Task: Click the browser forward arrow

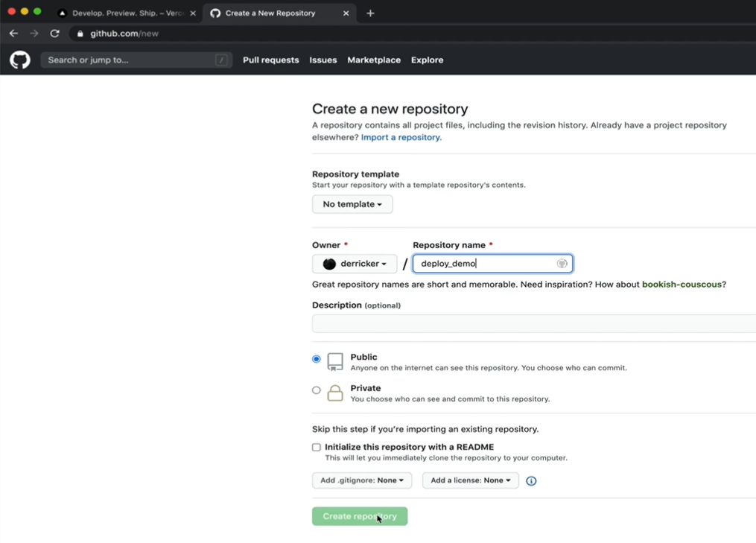Action: click(34, 34)
